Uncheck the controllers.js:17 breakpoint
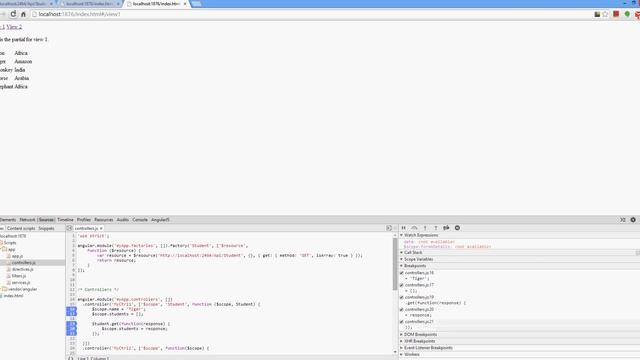This screenshot has height=360, width=640. coord(402,285)
